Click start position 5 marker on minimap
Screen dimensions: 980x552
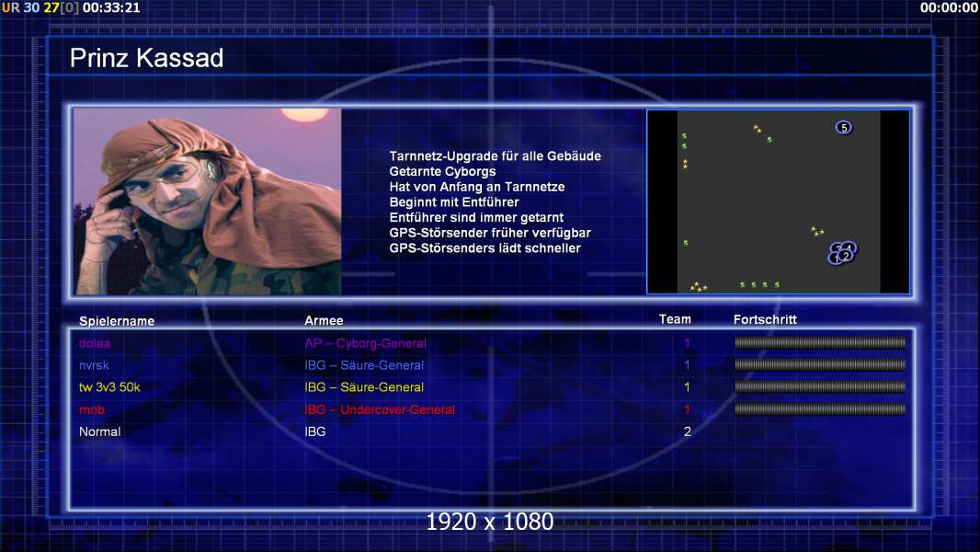pos(844,128)
